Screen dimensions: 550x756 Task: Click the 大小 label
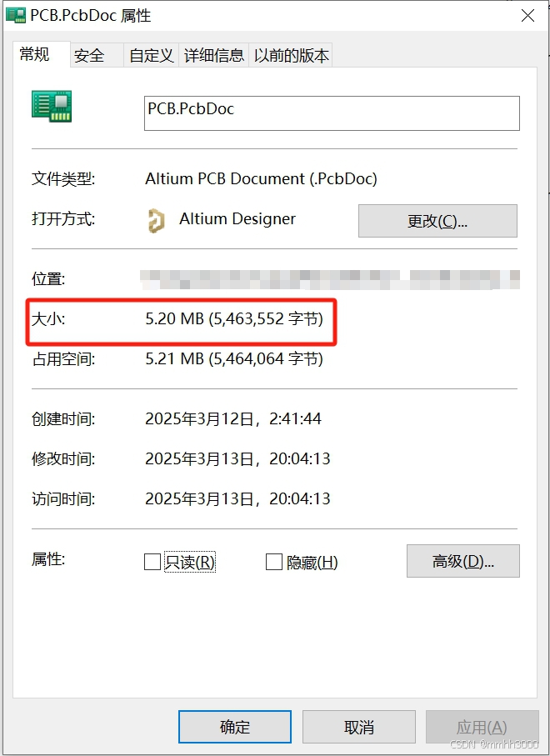[x=48, y=318]
